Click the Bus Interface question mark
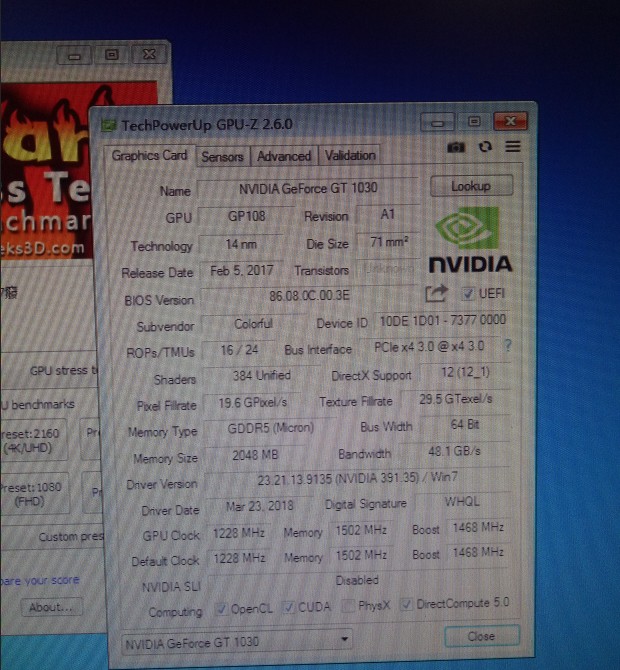The width and height of the screenshot is (620, 670). [508, 345]
